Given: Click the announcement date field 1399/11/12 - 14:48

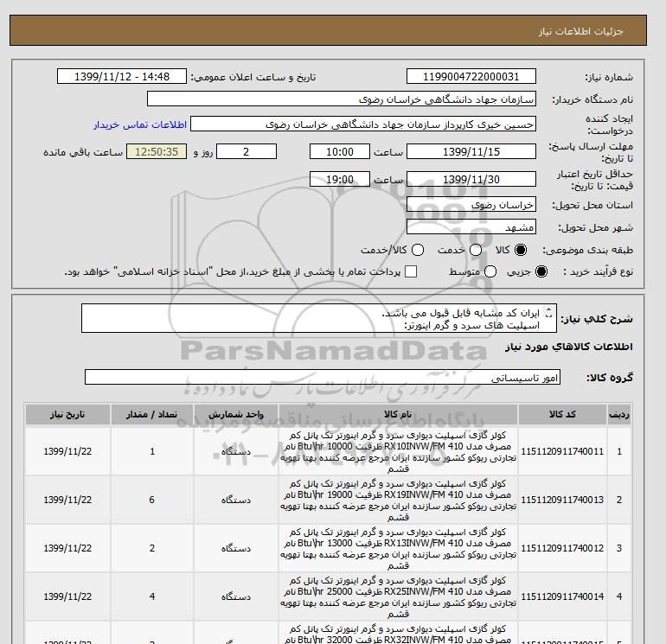Looking at the screenshot, I should click(x=122, y=76).
